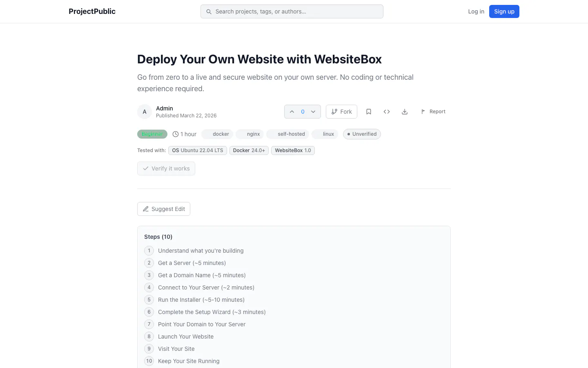
Task: Click the Published March 22, 2026 date
Action: coord(186,116)
